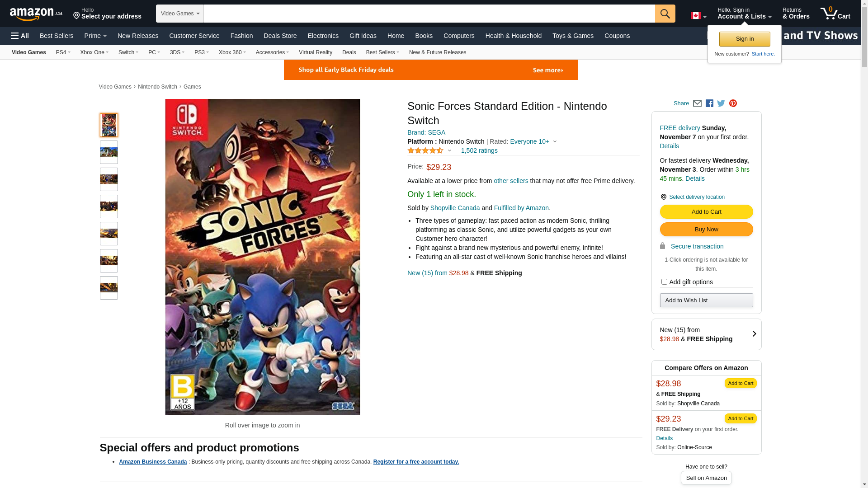Share on Pinterest icon
Screen dimensions: 868x488
(733, 103)
